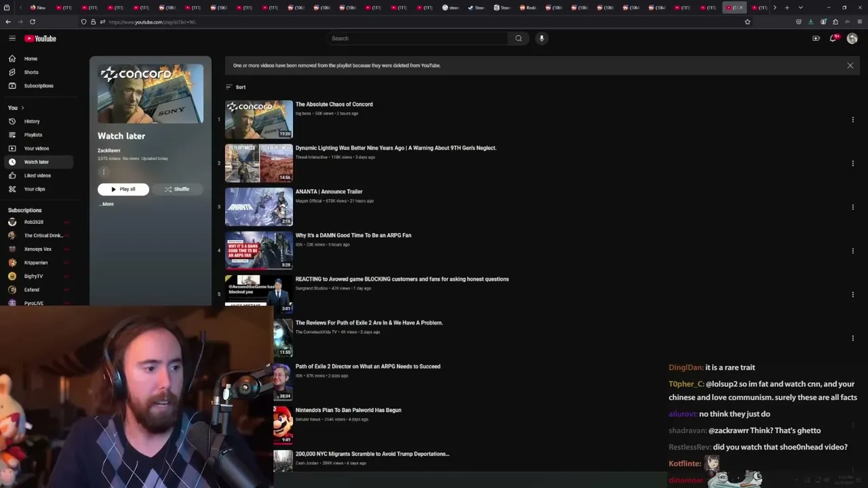Open the big boss channel link
The height and width of the screenshot is (488, 868).
pyautogui.click(x=303, y=114)
